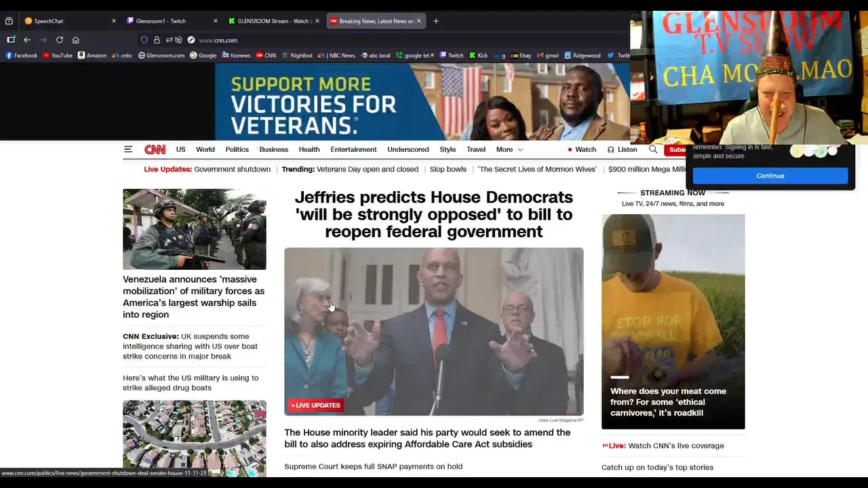Viewport: 868px width, 488px height.
Task: Close the SpeechChat tab
Action: point(113,21)
